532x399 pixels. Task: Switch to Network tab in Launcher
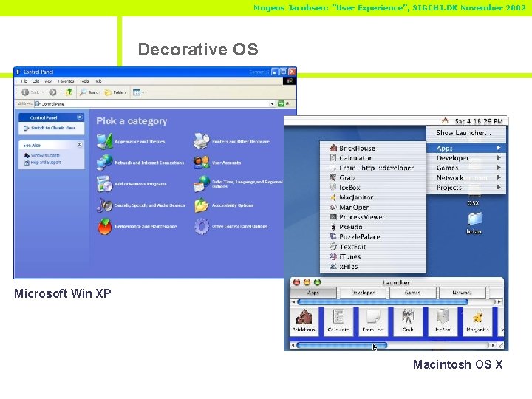(462, 293)
